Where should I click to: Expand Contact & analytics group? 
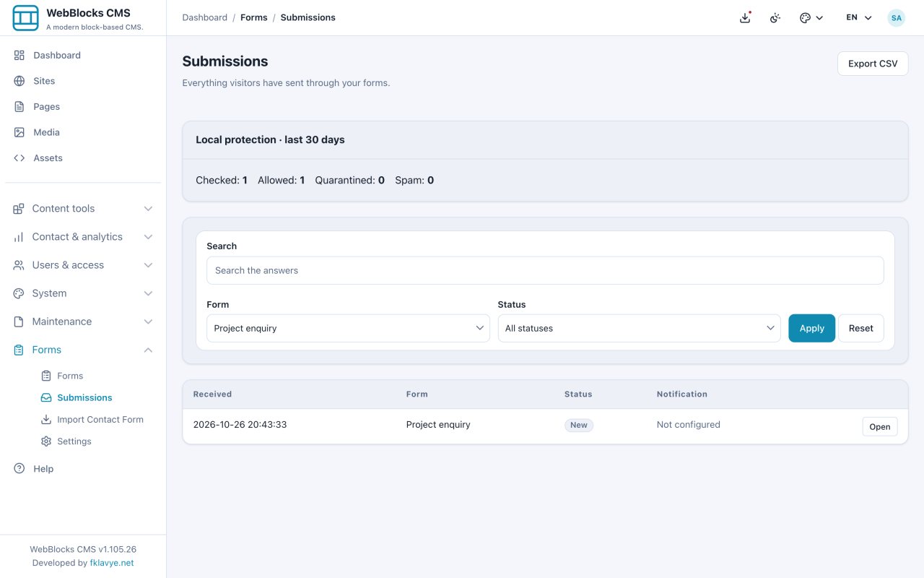(x=83, y=236)
